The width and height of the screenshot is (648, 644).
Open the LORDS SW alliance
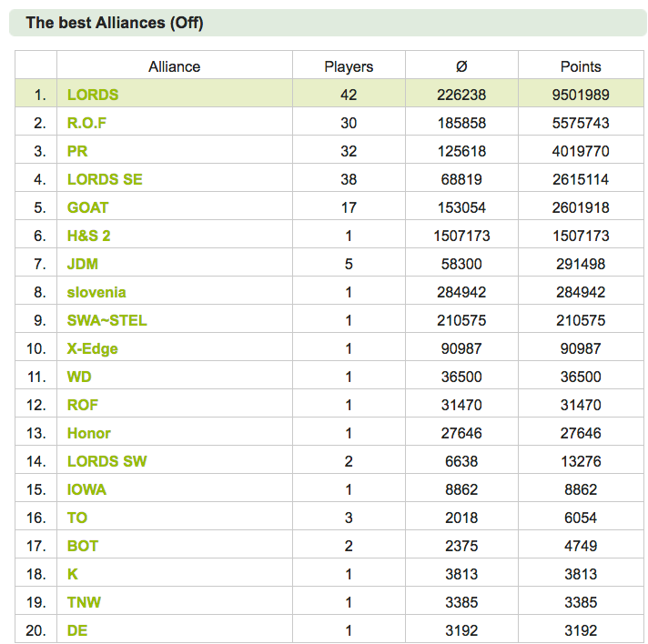106,461
